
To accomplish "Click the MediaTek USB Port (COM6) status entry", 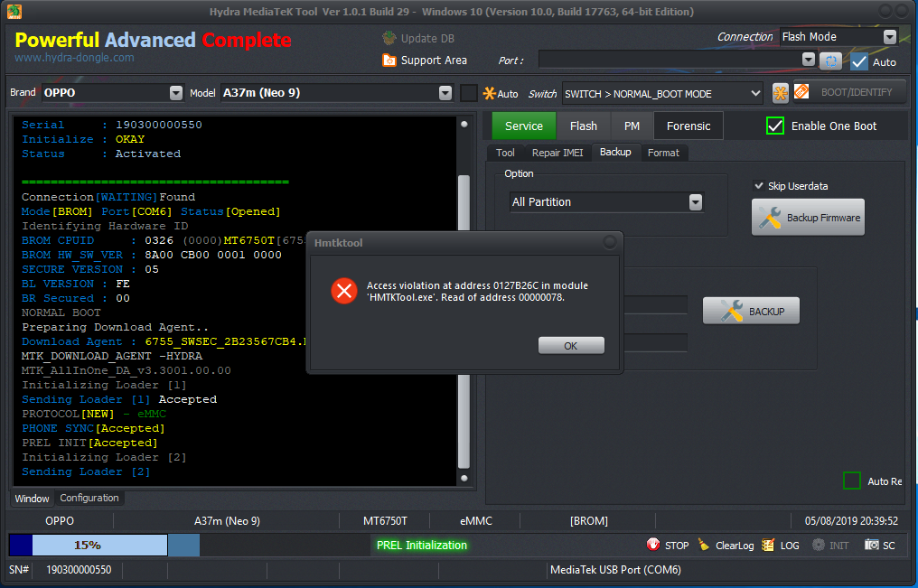I will tap(616, 570).
